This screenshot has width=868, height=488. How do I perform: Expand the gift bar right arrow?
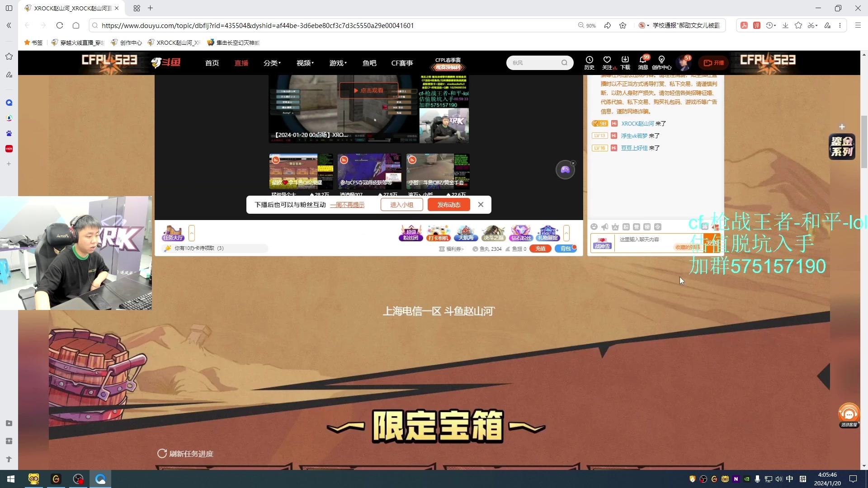tap(566, 233)
